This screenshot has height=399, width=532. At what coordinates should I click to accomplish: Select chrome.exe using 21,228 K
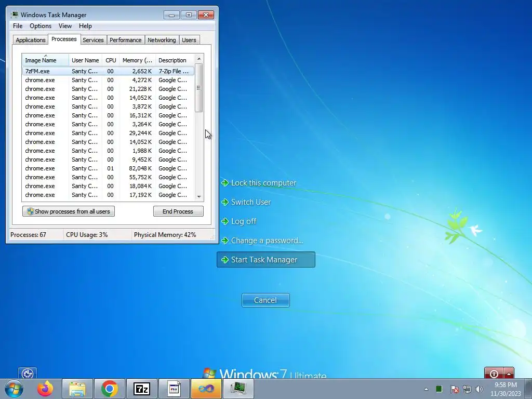tap(108, 89)
